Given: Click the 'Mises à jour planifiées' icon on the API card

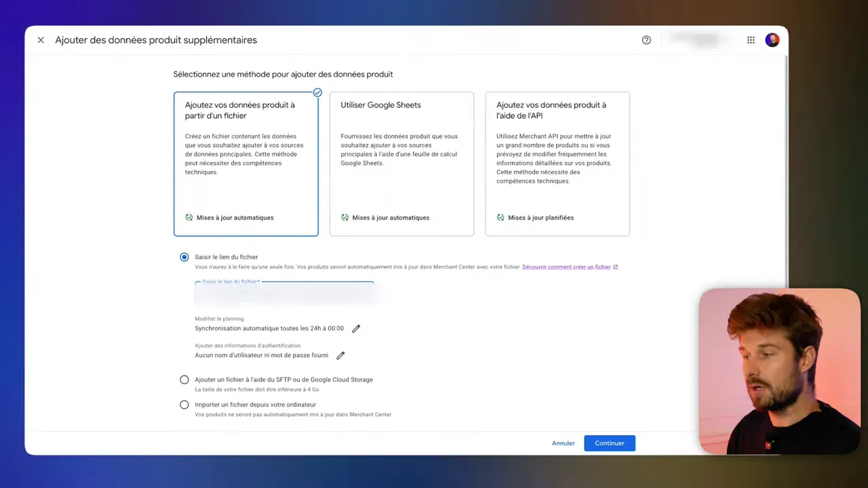Looking at the screenshot, I should tap(500, 218).
